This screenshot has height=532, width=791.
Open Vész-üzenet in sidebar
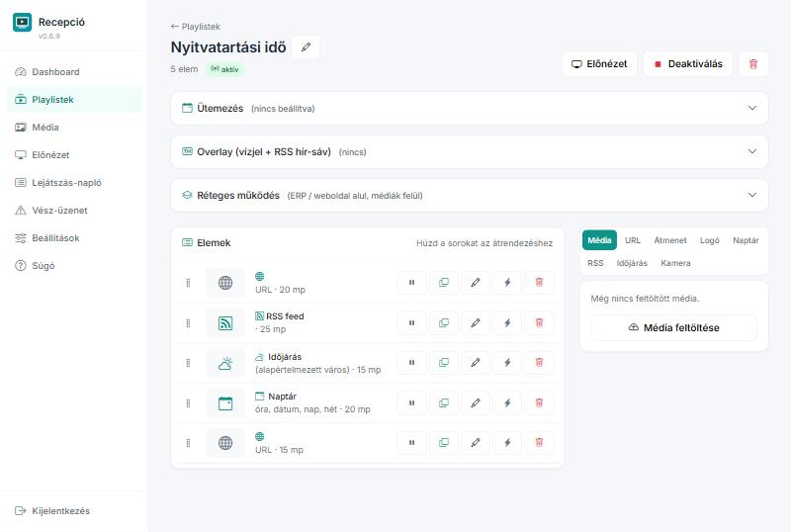(x=73, y=211)
